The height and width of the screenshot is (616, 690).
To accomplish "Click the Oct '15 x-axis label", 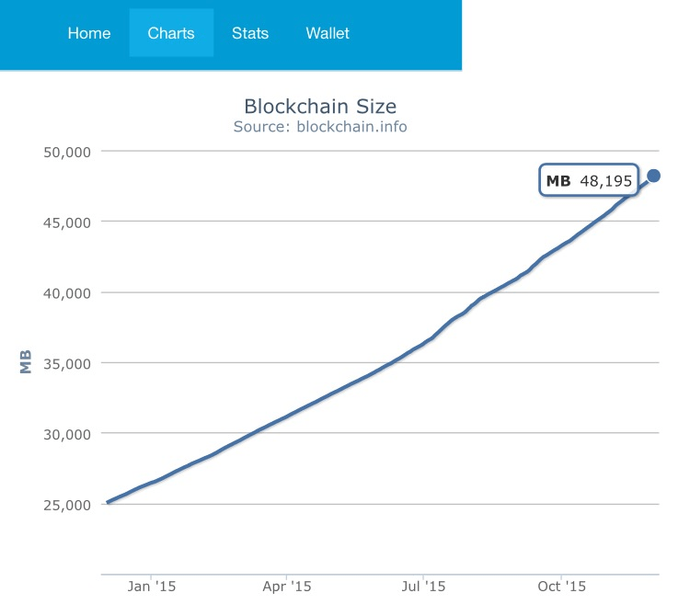I will (561, 586).
